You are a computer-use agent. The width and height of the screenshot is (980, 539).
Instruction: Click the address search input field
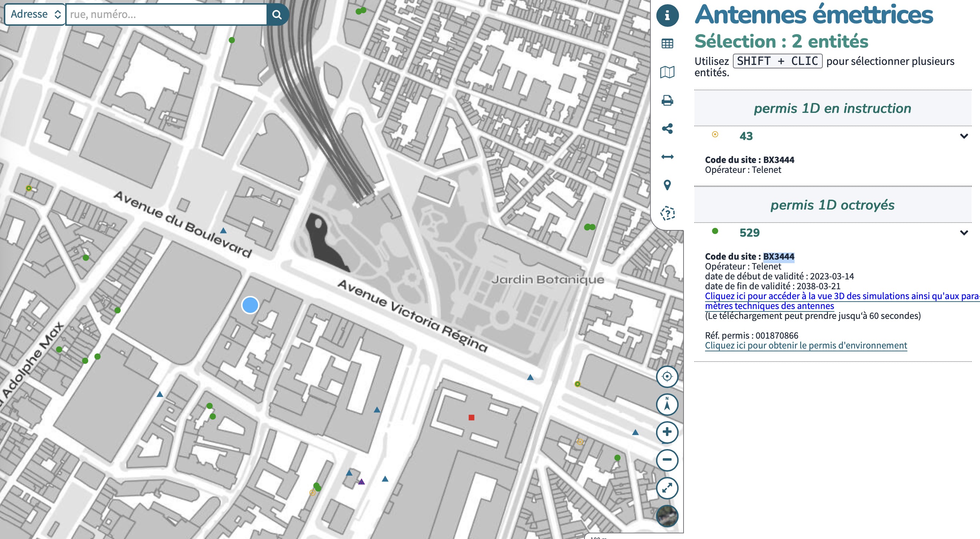(x=166, y=14)
